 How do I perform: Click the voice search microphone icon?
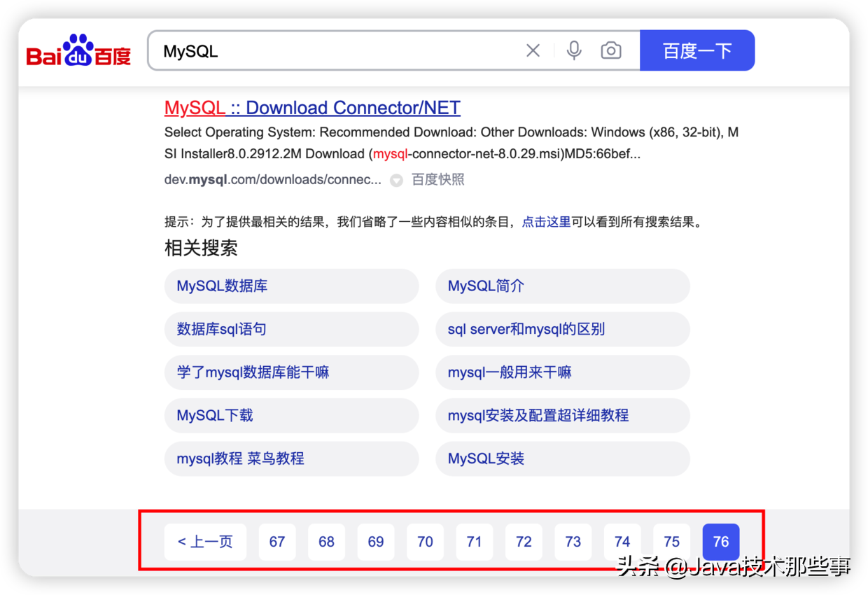tap(574, 50)
